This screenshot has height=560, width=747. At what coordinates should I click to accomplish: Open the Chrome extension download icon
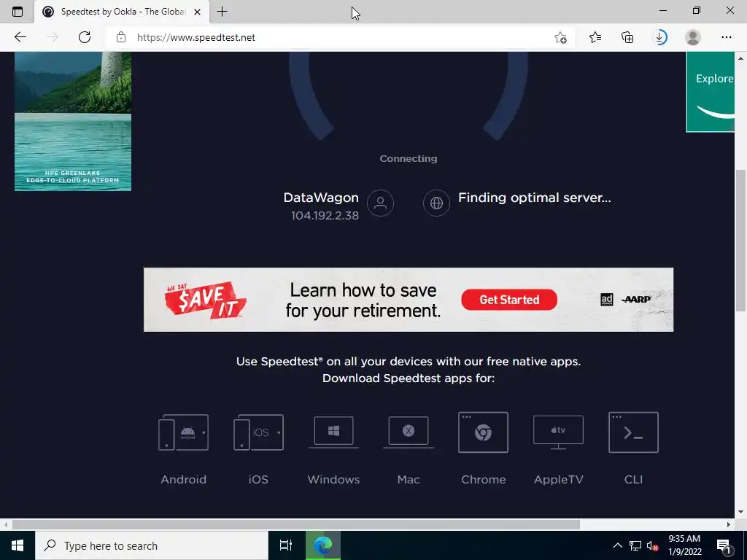[483, 432]
